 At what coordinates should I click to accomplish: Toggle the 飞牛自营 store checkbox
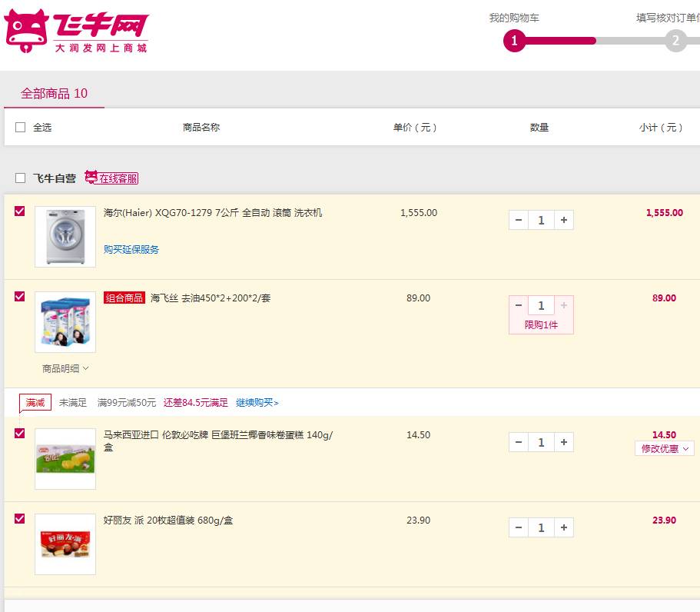click(x=20, y=178)
